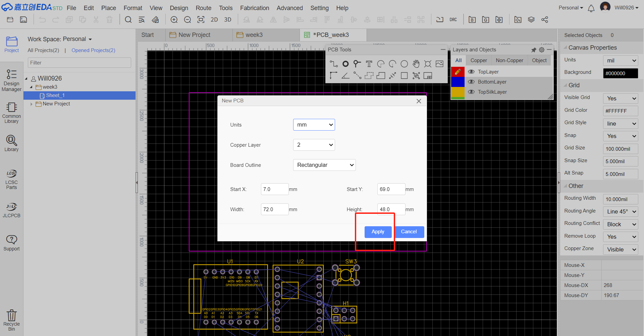
Task: Hide the TopLayer using eye icon
Action: point(471,72)
